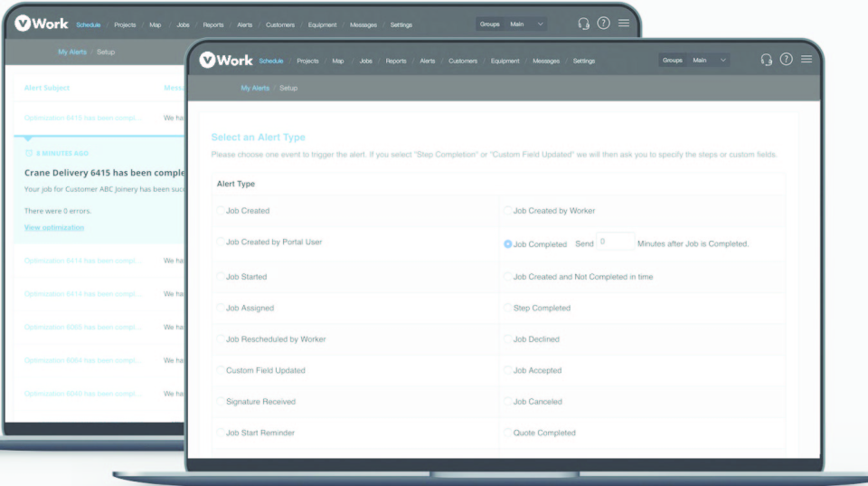Screen dimensions: 868x486
Task: Open Jobs menu in front window
Action: click(365, 61)
